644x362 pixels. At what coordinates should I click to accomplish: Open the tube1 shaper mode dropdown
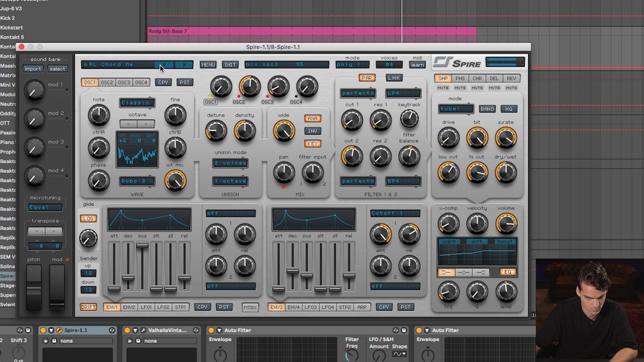(x=456, y=109)
